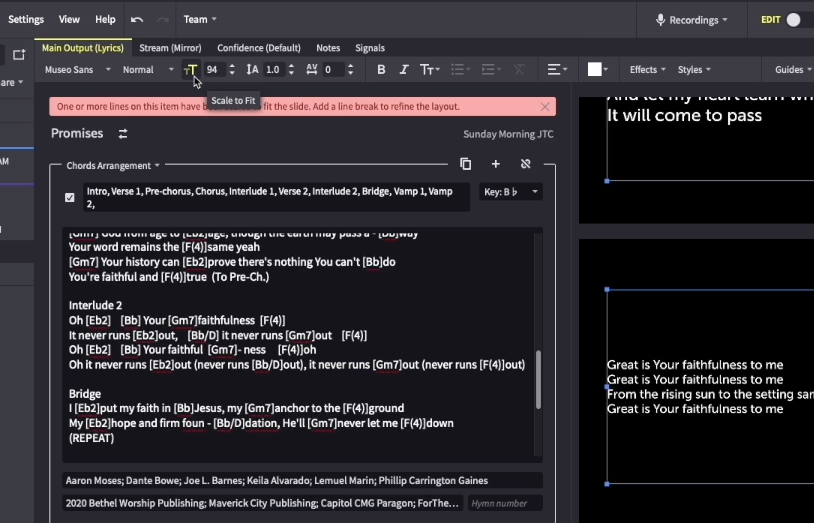814x523 pixels.
Task: Dismiss the pink warning banner
Action: [x=545, y=106]
